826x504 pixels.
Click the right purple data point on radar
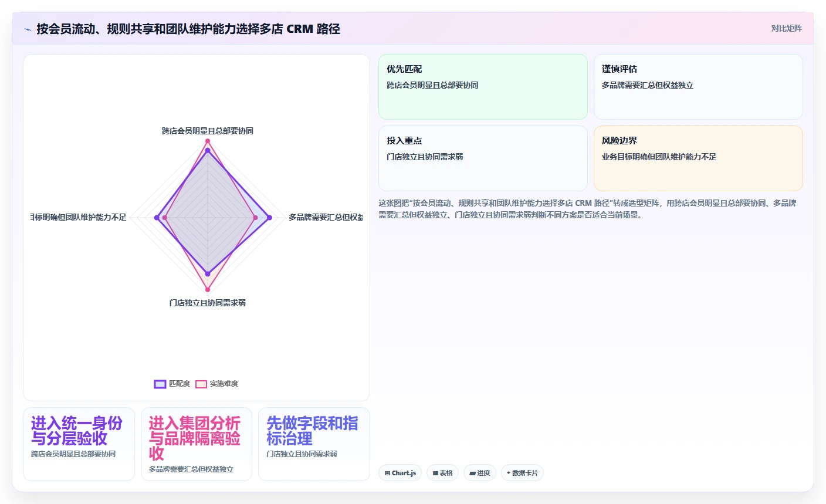[269, 218]
